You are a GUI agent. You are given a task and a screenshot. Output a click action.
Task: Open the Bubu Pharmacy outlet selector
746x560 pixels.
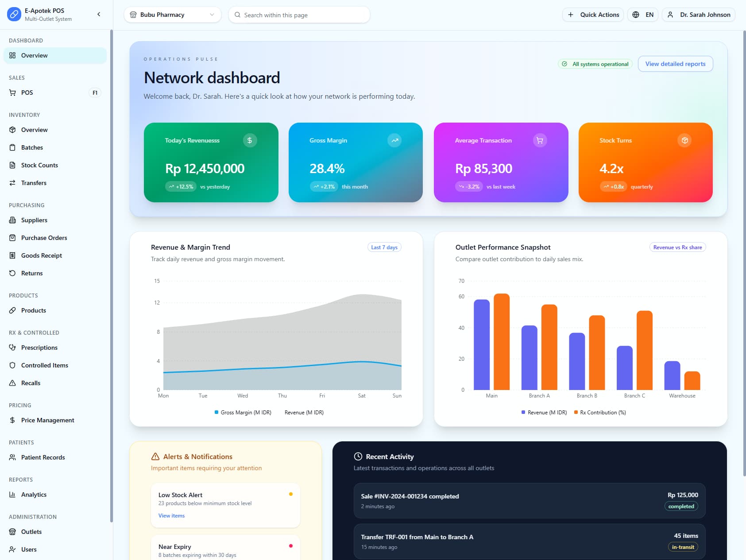tap(172, 15)
